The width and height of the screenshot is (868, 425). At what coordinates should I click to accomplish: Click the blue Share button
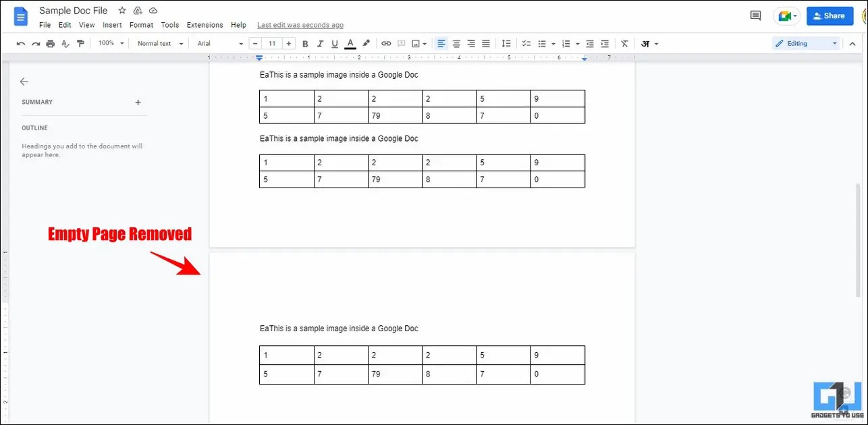830,16
